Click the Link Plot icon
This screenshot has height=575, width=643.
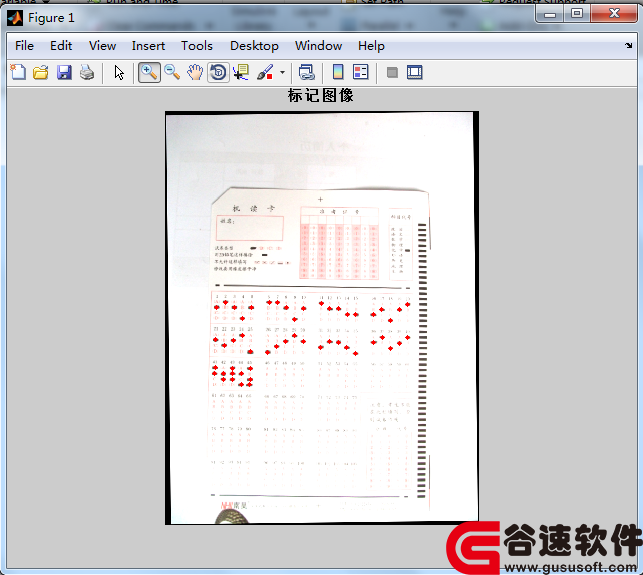(306, 72)
